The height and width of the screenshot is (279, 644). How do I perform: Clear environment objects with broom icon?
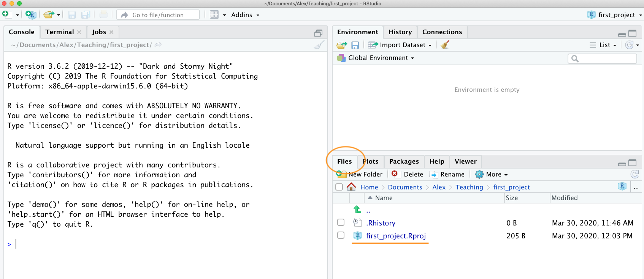coord(445,45)
